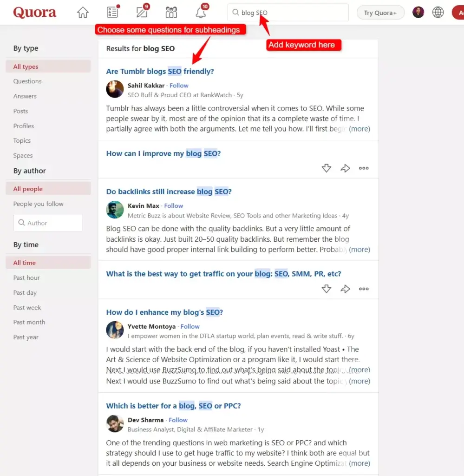This screenshot has width=464, height=476.
Task: Open the profile avatar in header
Action: (418, 13)
